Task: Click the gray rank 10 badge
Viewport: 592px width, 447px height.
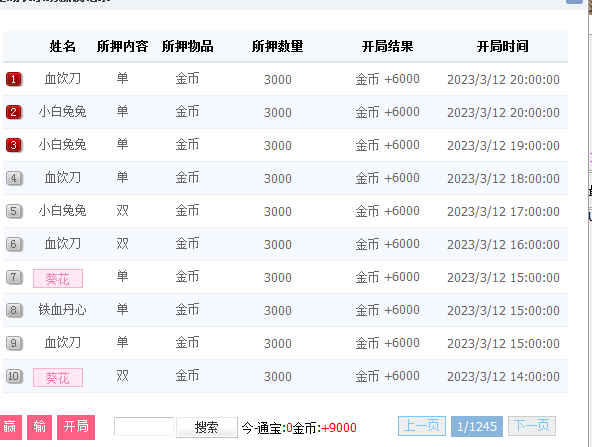Action: pyautogui.click(x=14, y=376)
